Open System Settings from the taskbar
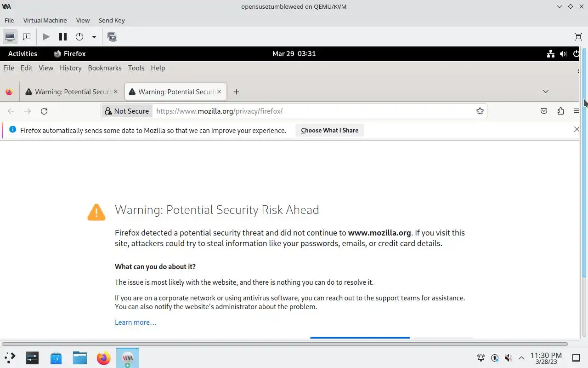 click(32, 357)
